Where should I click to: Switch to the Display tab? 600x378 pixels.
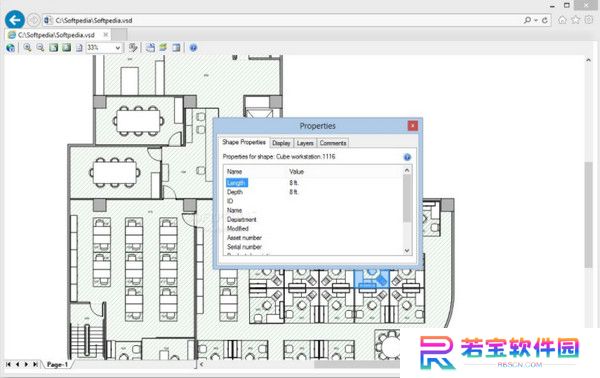[281, 143]
